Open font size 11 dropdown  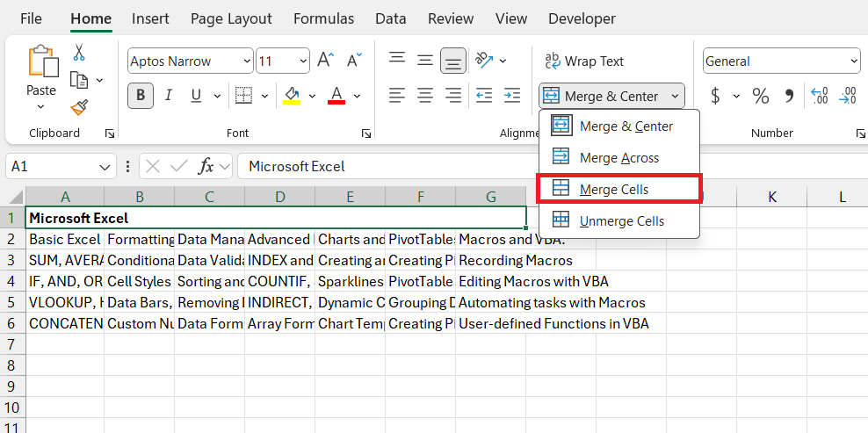pyautogui.click(x=303, y=61)
